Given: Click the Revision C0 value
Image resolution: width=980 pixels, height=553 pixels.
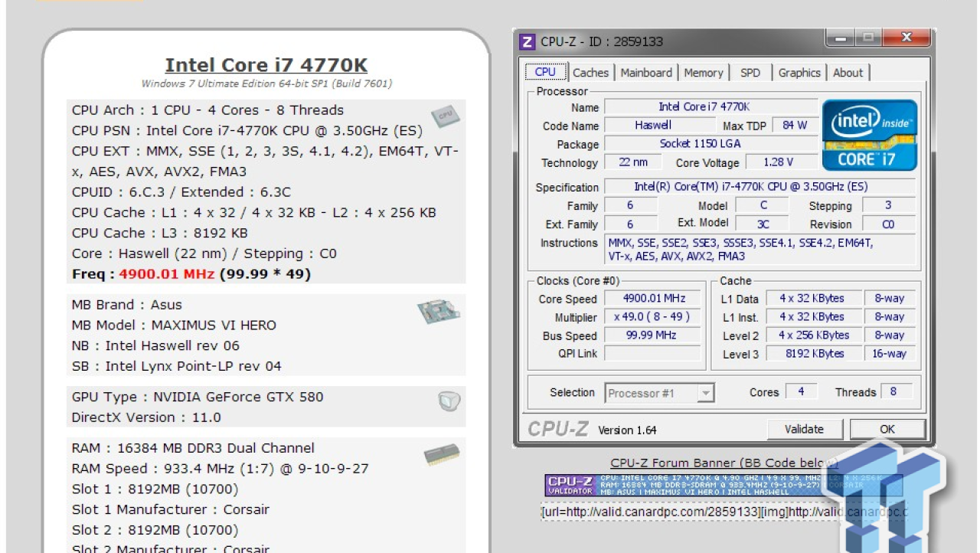Looking at the screenshot, I should [x=888, y=224].
